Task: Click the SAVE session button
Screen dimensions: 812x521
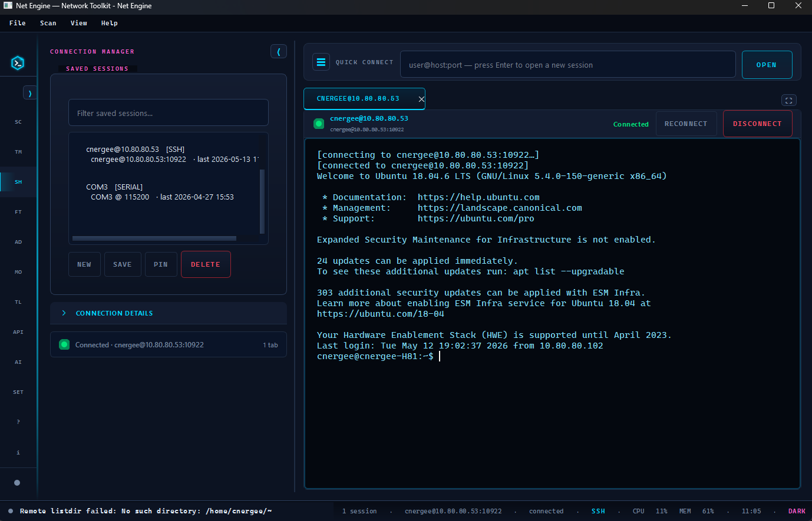Action: click(123, 264)
